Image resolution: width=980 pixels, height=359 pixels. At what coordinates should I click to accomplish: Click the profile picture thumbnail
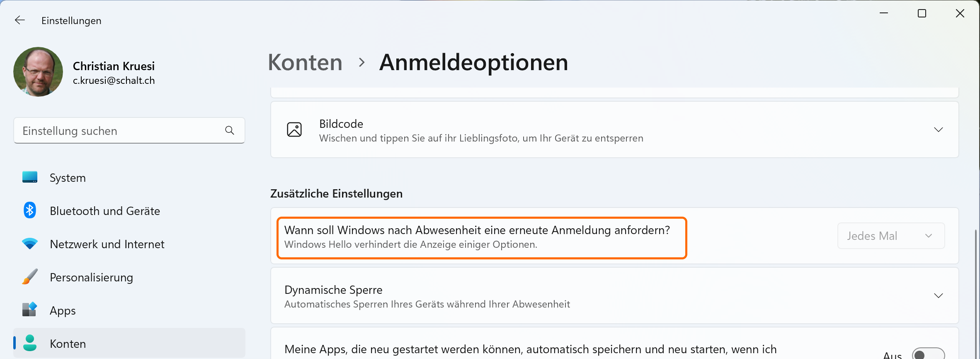(x=38, y=72)
